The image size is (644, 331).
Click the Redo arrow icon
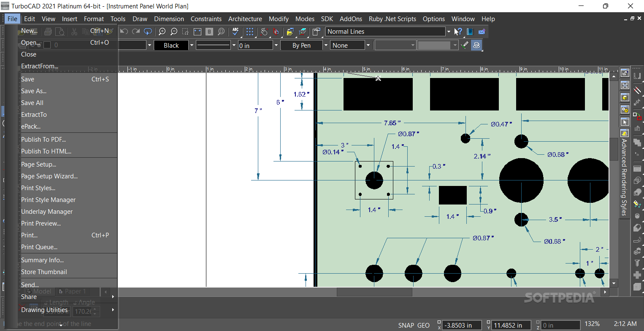tap(136, 32)
